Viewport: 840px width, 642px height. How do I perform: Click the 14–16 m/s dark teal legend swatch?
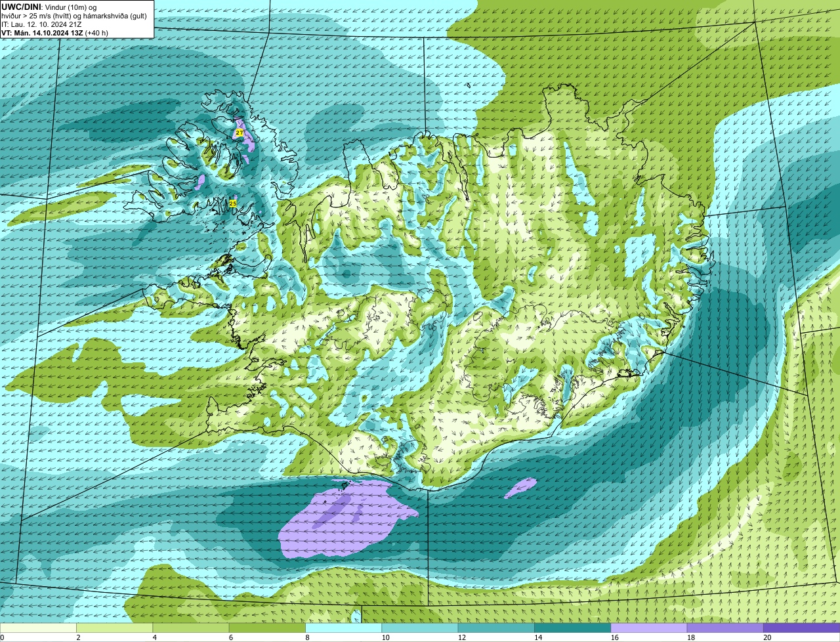click(x=573, y=628)
